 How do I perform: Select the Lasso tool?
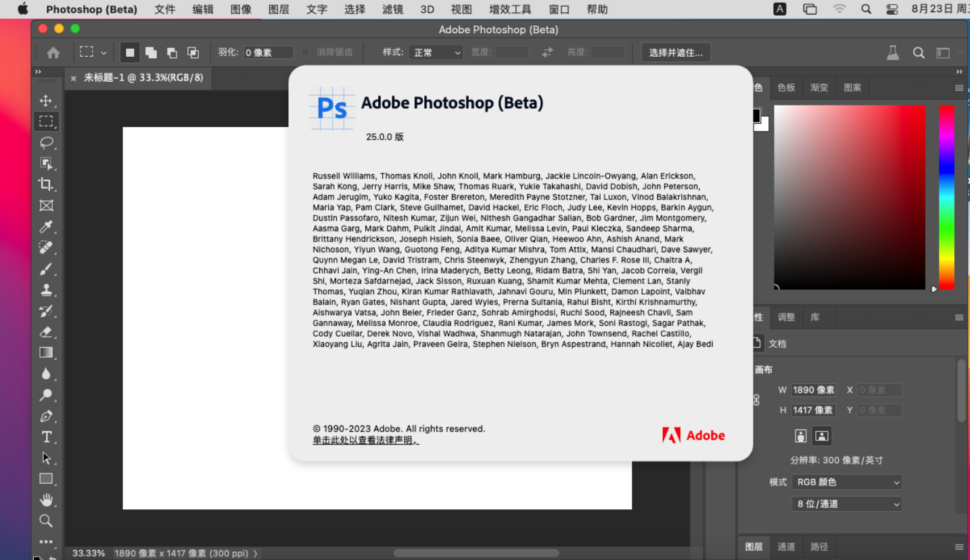pos(46,143)
